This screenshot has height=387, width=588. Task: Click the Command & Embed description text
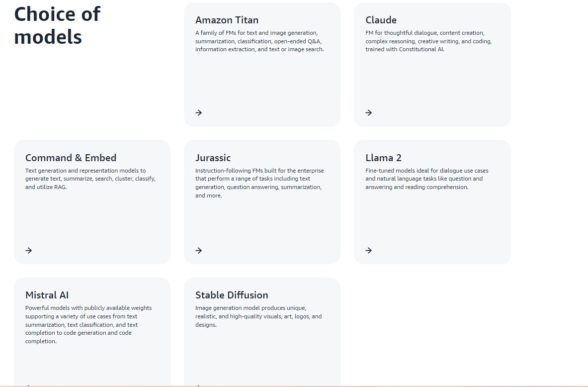pos(90,179)
